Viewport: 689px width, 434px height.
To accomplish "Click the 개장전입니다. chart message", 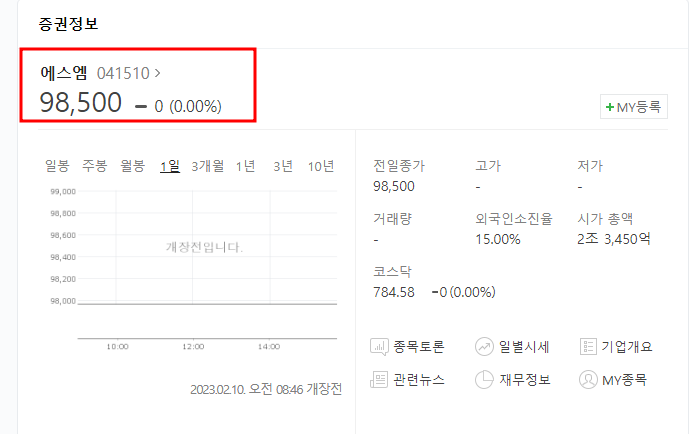I will (204, 247).
